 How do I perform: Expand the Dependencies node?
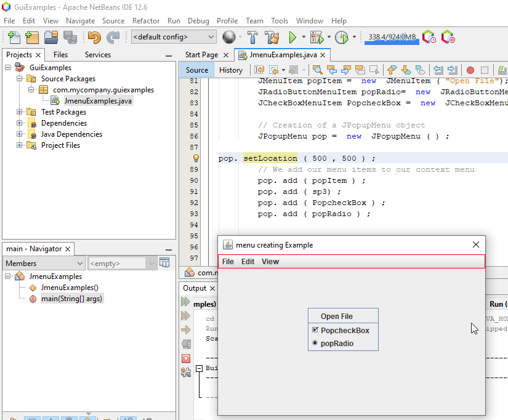(x=20, y=123)
